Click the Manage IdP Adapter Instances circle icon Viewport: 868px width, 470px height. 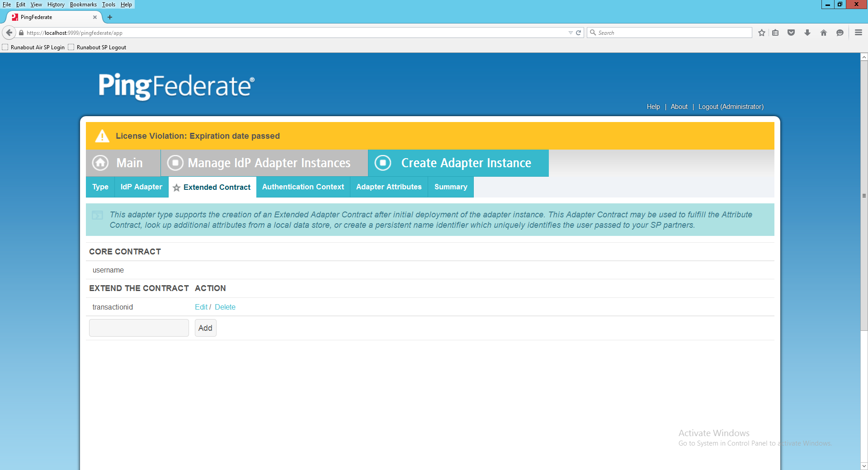point(175,163)
